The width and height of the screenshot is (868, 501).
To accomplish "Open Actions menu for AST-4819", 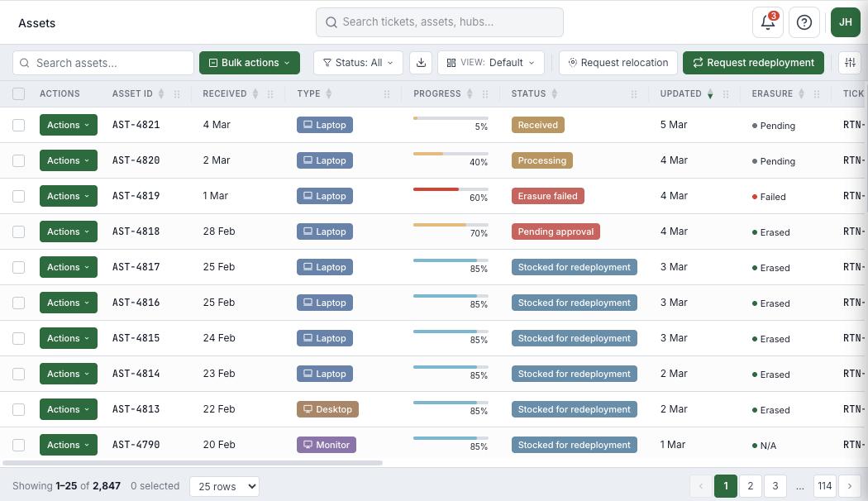I will pos(68,197).
